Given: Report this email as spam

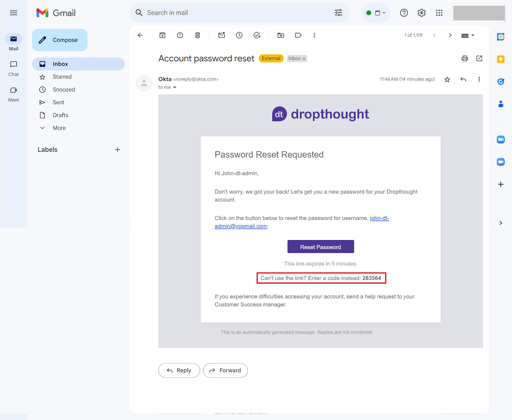Looking at the screenshot, I should pos(180,35).
